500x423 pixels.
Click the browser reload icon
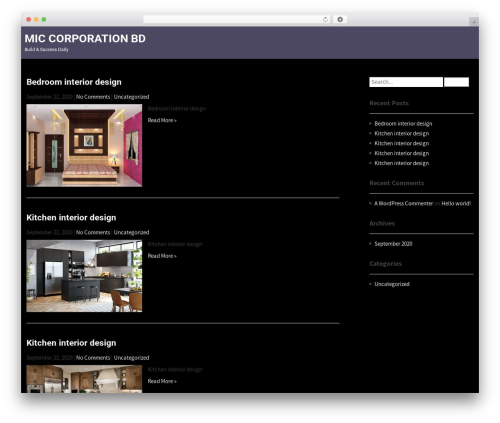click(325, 19)
